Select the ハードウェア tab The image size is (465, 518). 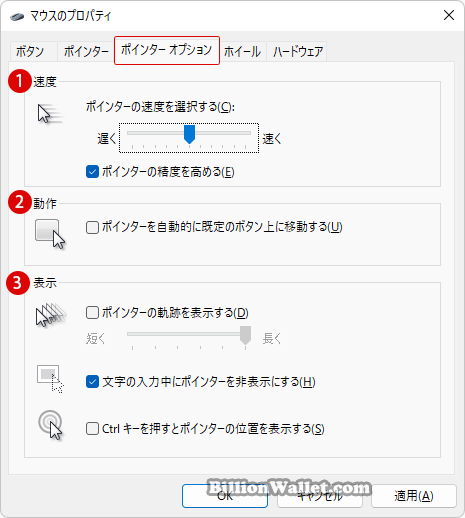(x=298, y=52)
